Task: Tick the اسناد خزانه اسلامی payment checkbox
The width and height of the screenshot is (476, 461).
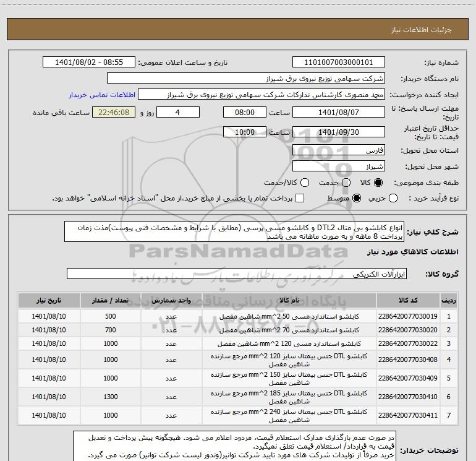Action: click(300, 198)
